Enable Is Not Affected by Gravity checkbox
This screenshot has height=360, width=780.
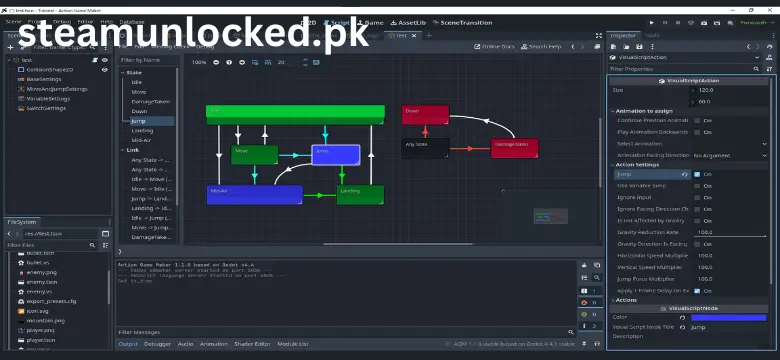click(697, 221)
